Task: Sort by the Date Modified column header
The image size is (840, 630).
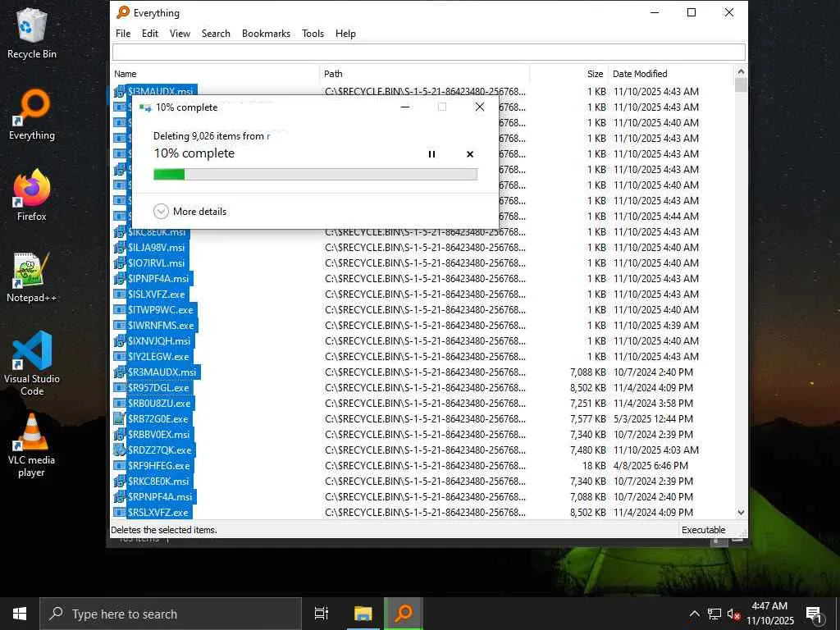Action: pos(671,74)
